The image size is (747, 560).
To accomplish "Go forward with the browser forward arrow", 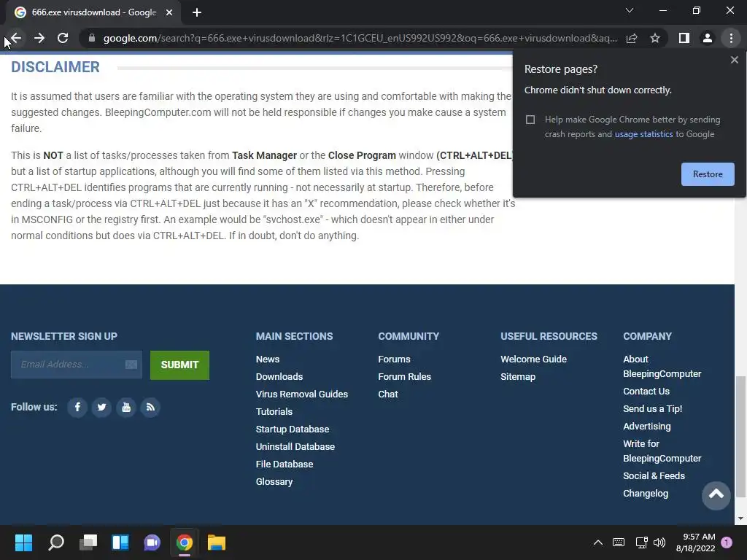I will [x=39, y=38].
